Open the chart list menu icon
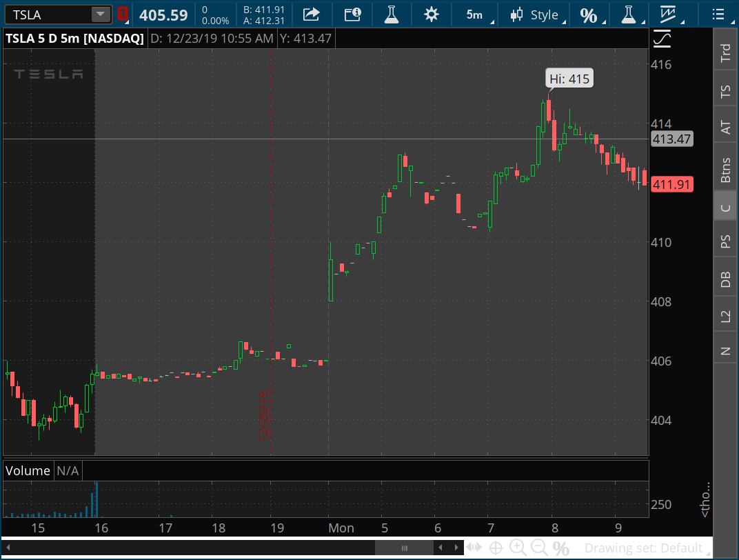The height and width of the screenshot is (560, 739). [718, 14]
